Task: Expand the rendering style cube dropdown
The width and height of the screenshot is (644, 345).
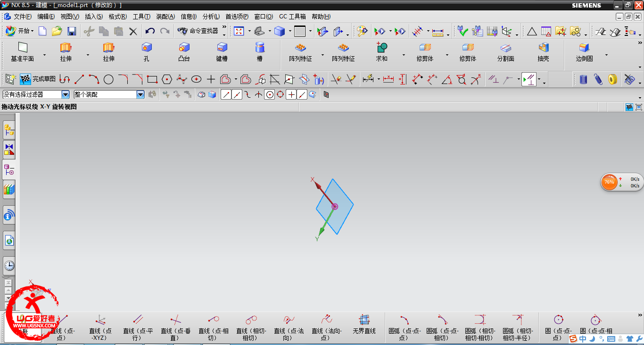Action: (289, 32)
